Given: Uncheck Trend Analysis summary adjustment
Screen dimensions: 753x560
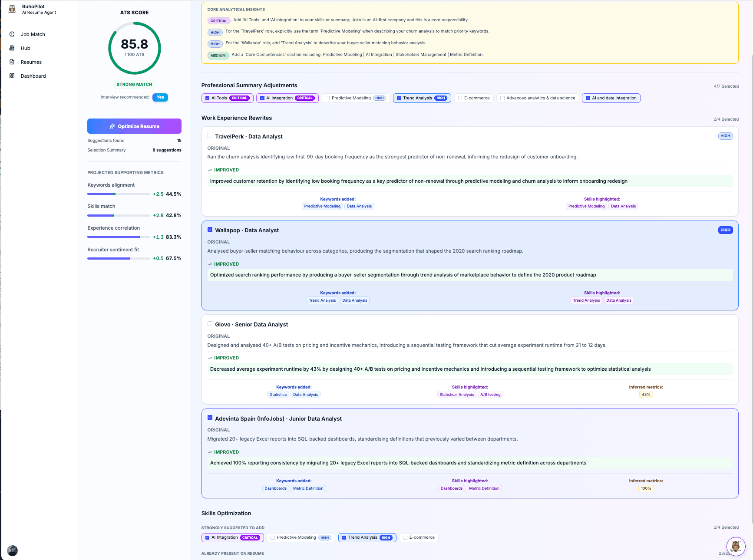Looking at the screenshot, I should coord(399,98).
